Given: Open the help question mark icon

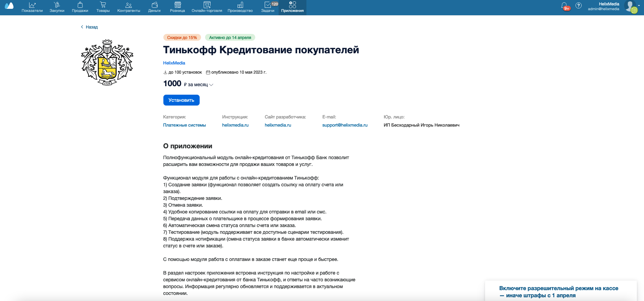Looking at the screenshot, I should coord(579,6).
